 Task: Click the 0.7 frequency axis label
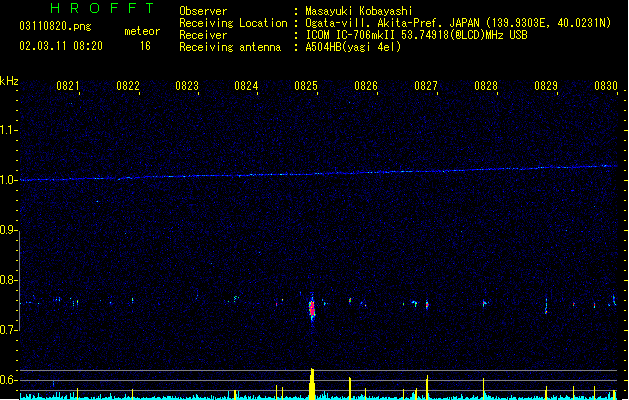coord(8,330)
